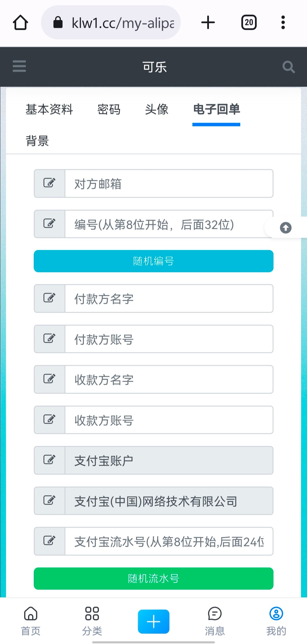Open 分类 in bottom navigation
Image resolution: width=307 pixels, height=644 pixels.
(92, 621)
